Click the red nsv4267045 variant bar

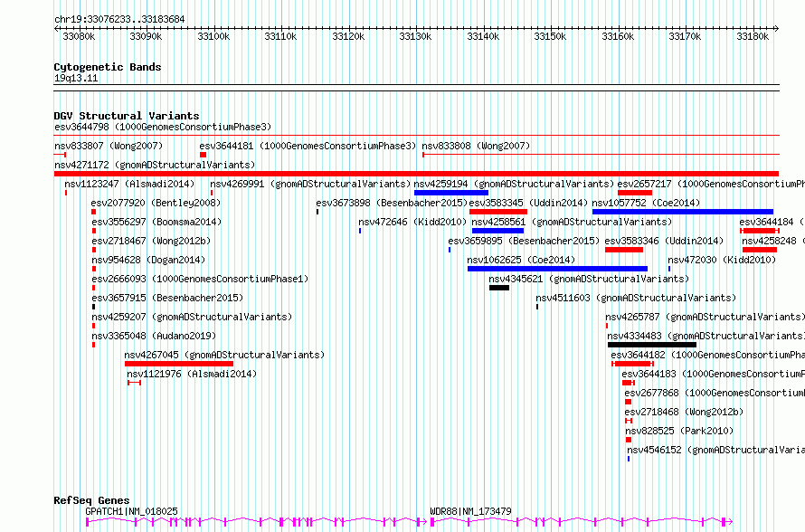point(179,364)
